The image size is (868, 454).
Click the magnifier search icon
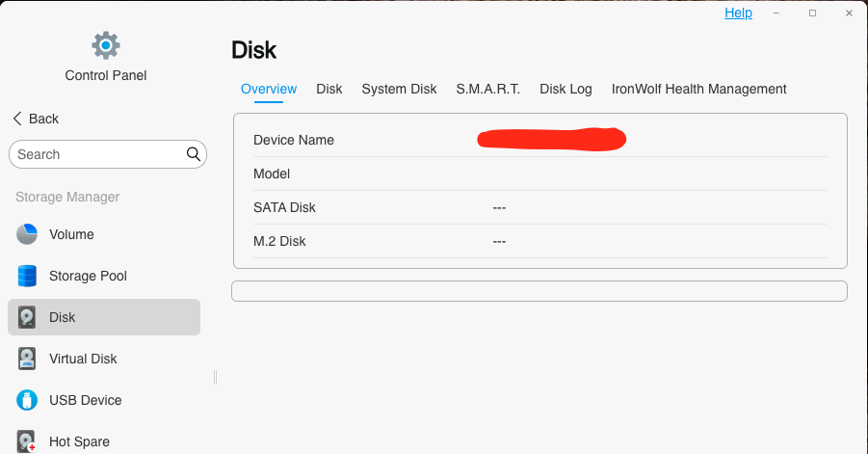coord(194,154)
